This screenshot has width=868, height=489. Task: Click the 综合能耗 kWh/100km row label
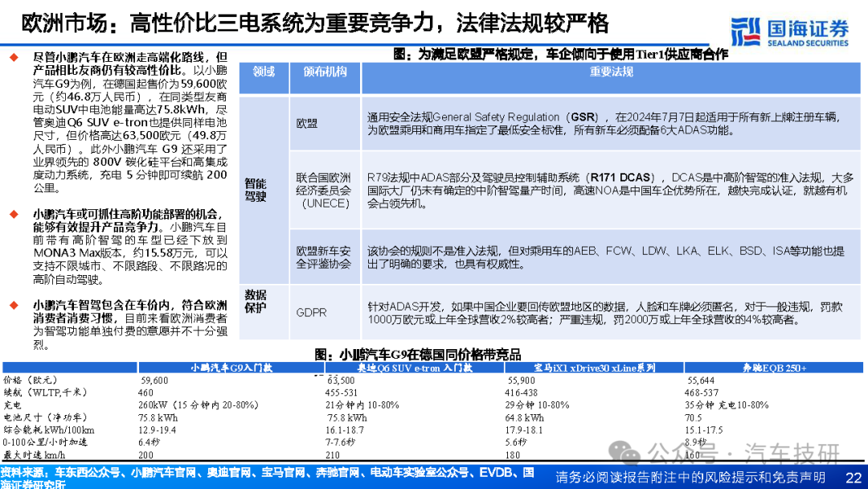[49, 429]
